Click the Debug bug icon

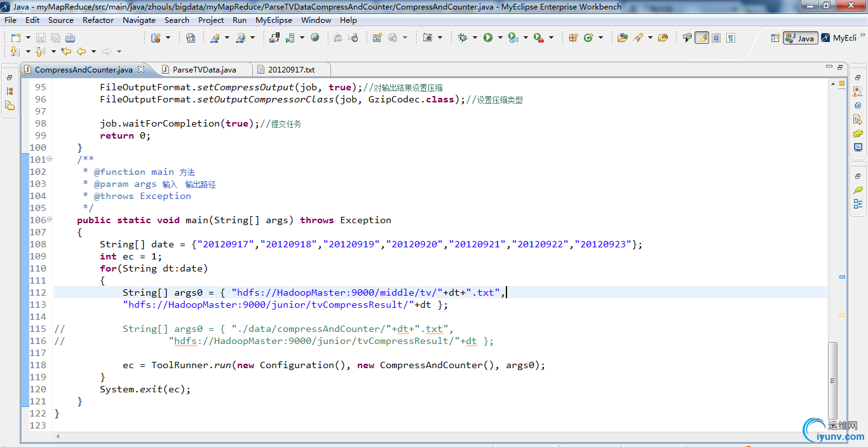pyautogui.click(x=463, y=38)
